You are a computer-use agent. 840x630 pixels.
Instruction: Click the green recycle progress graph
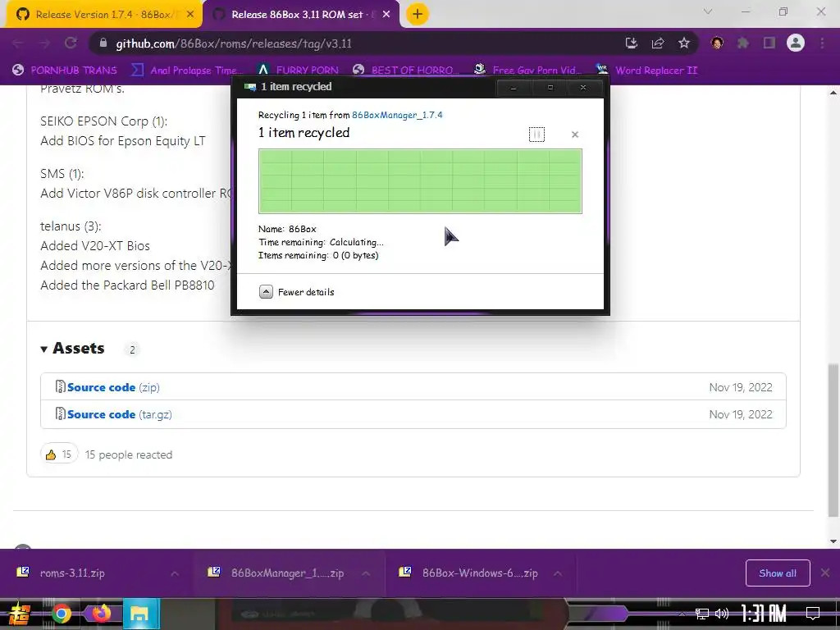tap(420, 181)
